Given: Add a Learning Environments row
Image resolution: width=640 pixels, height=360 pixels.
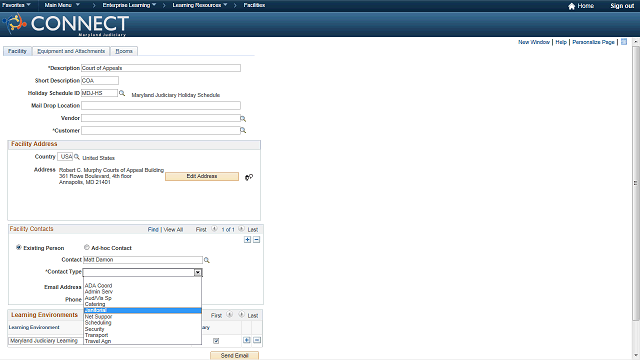Looking at the screenshot, I should pyautogui.click(x=247, y=340).
